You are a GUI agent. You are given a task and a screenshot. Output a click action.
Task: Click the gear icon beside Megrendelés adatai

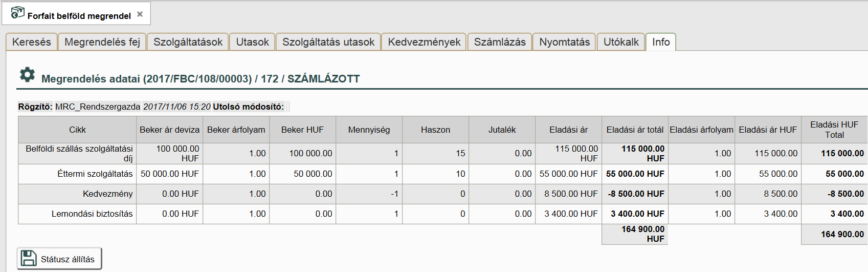tap(27, 75)
